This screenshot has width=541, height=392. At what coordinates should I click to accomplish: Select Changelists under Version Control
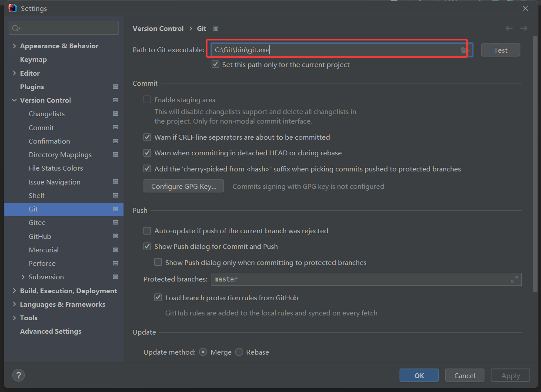click(47, 114)
